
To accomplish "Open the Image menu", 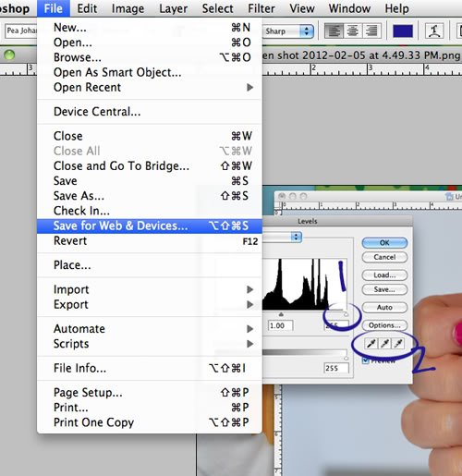I will pos(128,8).
